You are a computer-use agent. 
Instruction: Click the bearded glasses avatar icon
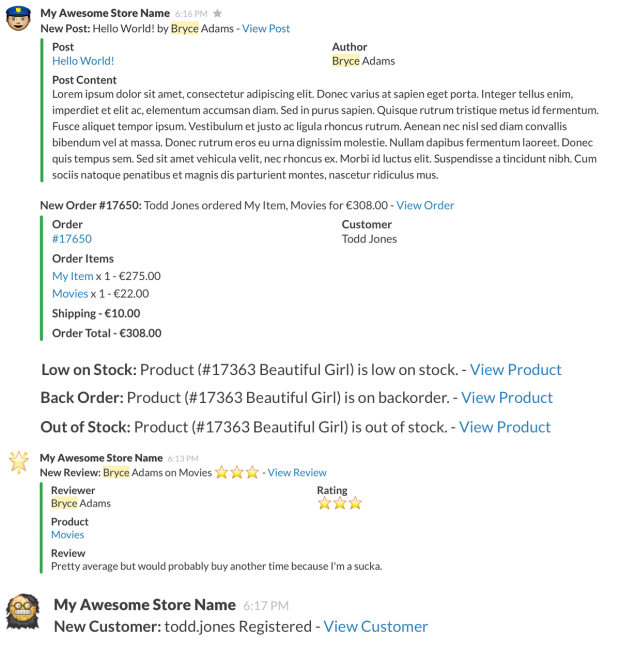coord(22,611)
